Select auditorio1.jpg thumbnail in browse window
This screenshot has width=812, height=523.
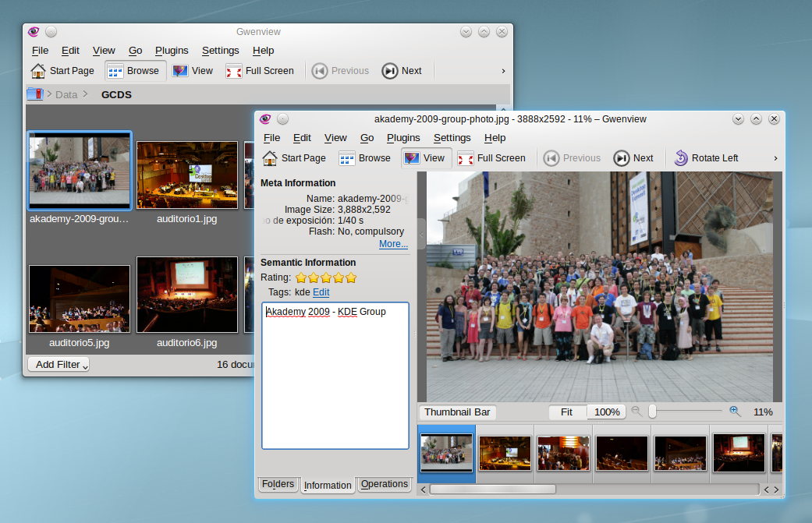187,175
